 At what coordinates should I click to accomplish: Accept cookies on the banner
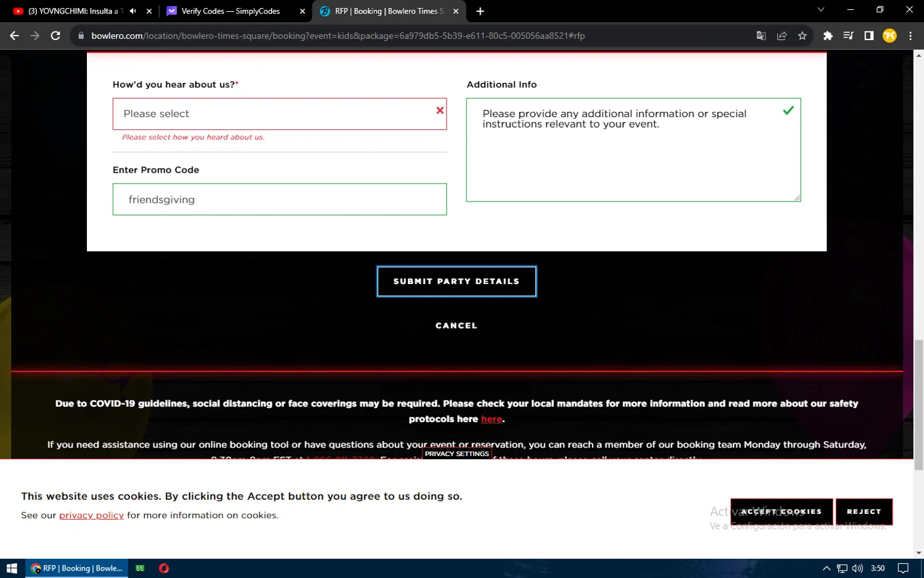pyautogui.click(x=782, y=511)
